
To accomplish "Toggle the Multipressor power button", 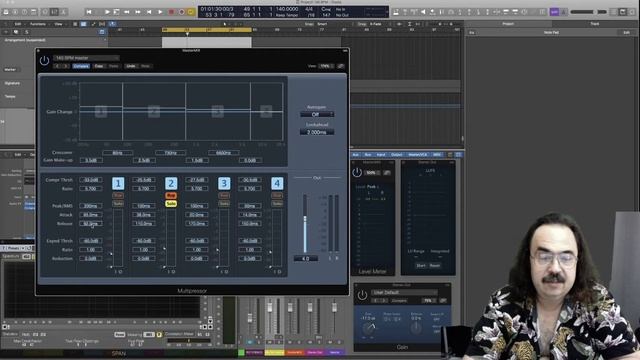I will click(44, 61).
